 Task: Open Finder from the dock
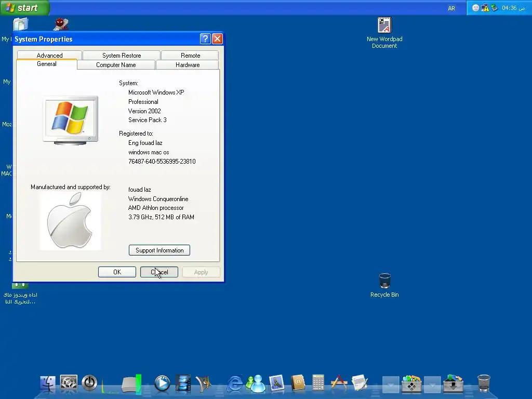[x=47, y=383]
